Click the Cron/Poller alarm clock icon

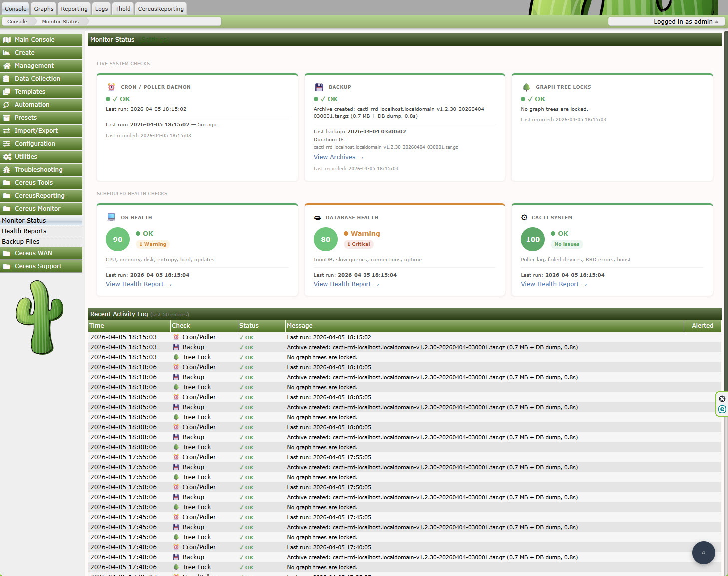(x=111, y=87)
